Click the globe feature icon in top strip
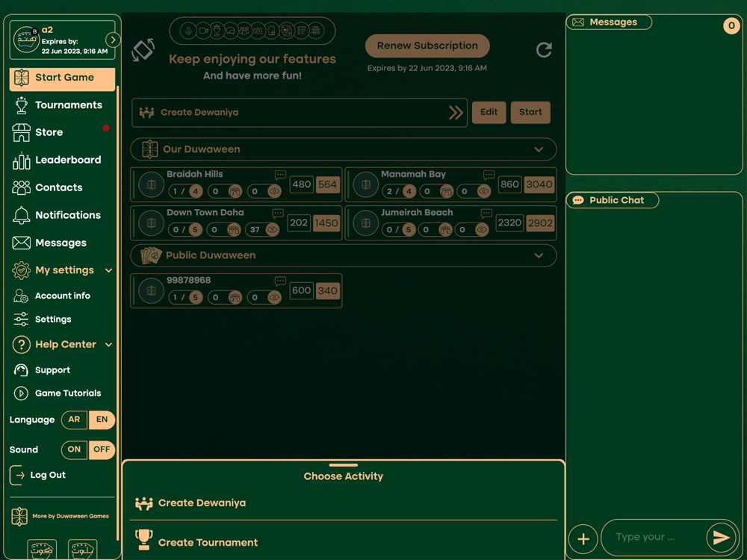Screen dimensions: 747x560 (x=315, y=31)
